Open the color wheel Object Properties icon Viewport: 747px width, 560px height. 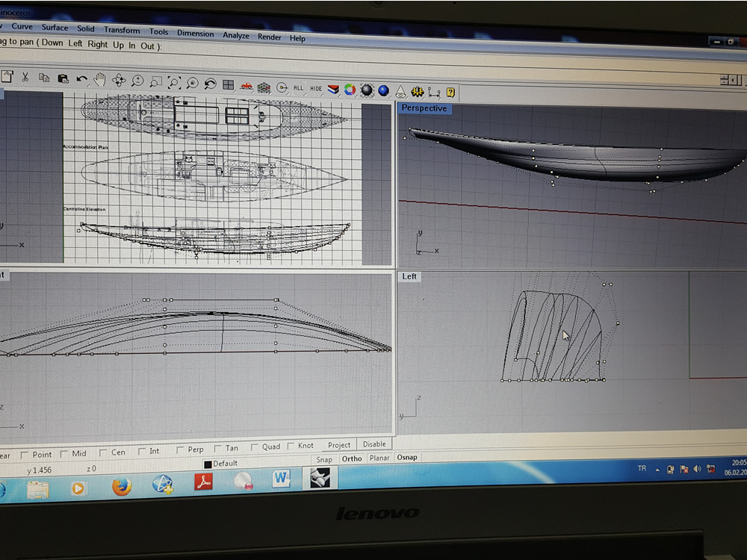[350, 90]
